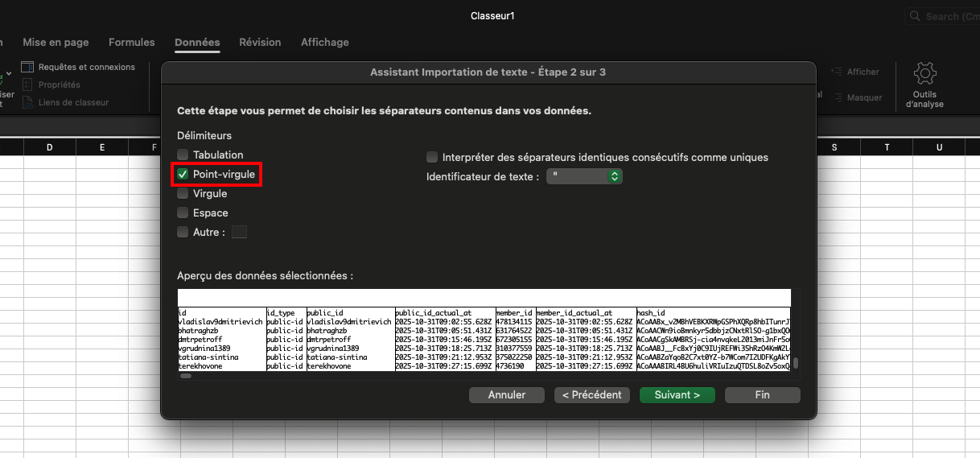Enable the Tabulation delimiter checkbox
The height and width of the screenshot is (458, 980).
click(x=183, y=155)
